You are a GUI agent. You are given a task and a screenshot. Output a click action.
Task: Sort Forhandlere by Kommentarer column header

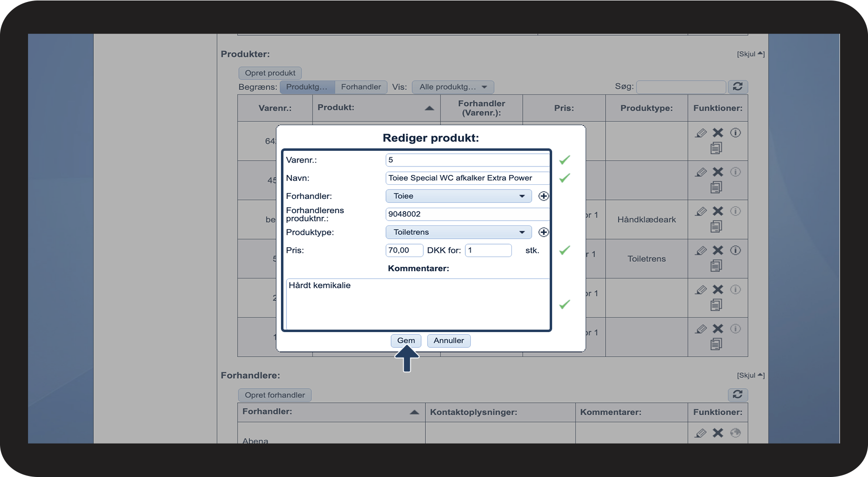tap(631, 412)
